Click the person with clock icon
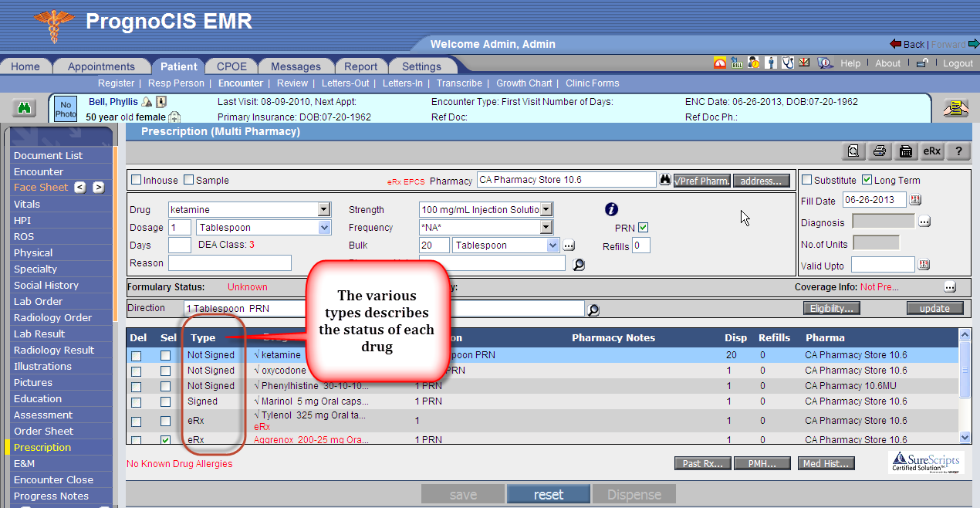Screen dimensions: 980x508 [754, 63]
